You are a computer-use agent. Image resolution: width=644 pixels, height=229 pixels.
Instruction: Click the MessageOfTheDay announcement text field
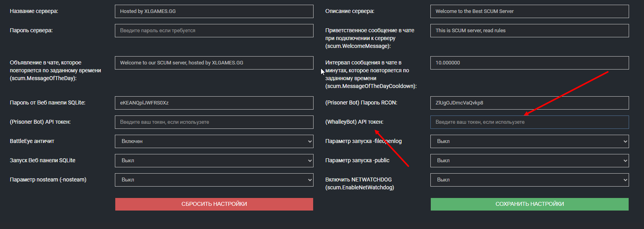(x=214, y=63)
